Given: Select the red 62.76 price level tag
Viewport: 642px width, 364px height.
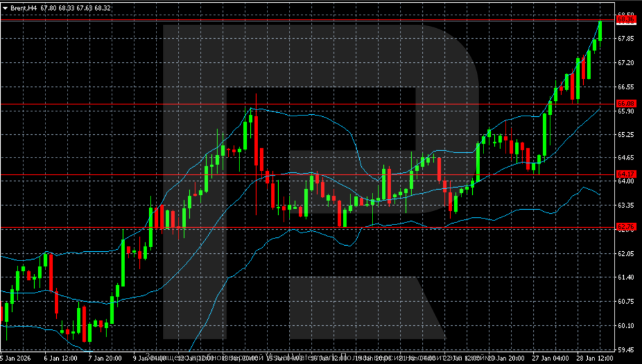Looking at the screenshot, I should click(626, 228).
